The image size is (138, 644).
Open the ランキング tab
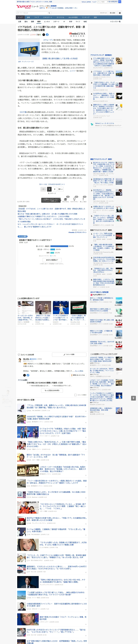click(86, 17)
